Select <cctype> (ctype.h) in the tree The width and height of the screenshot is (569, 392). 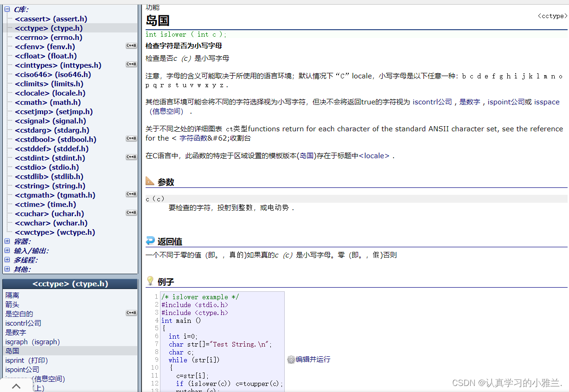coord(49,28)
